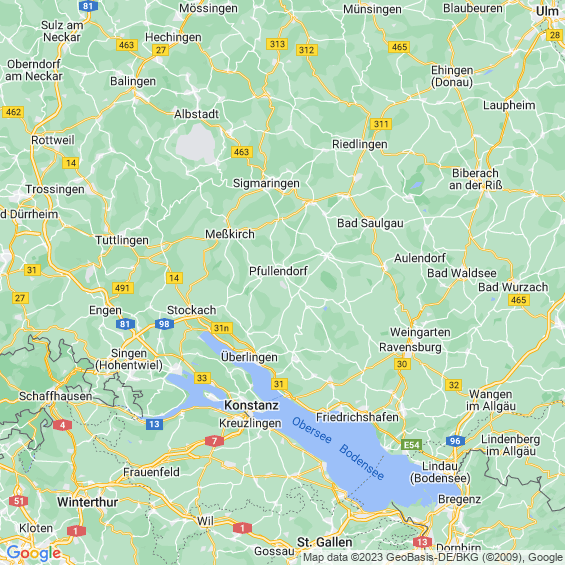This screenshot has width=565, height=565.
Task: Select the Ulm label at the top corner
Action: pyautogui.click(x=547, y=11)
